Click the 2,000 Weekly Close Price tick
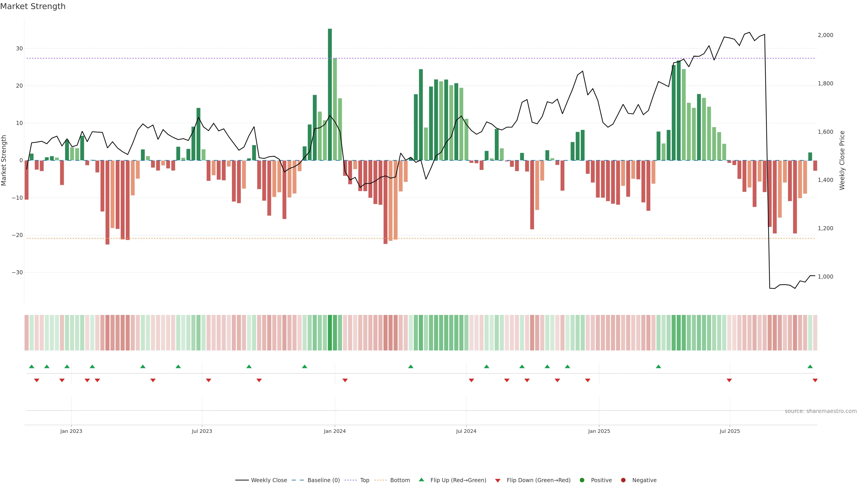This screenshot has height=488, width=868. [825, 35]
